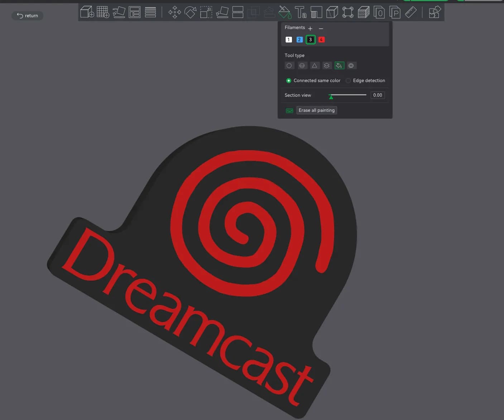Select the Text shape tool
The image size is (504, 420).
click(x=301, y=12)
